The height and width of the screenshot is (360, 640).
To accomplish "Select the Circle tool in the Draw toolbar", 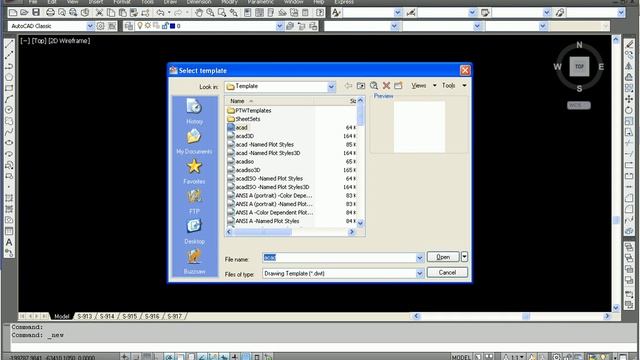I will click(9, 110).
